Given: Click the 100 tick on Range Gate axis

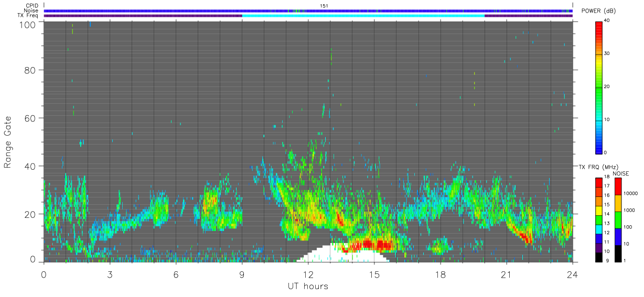Looking at the screenshot, I should (28, 25).
